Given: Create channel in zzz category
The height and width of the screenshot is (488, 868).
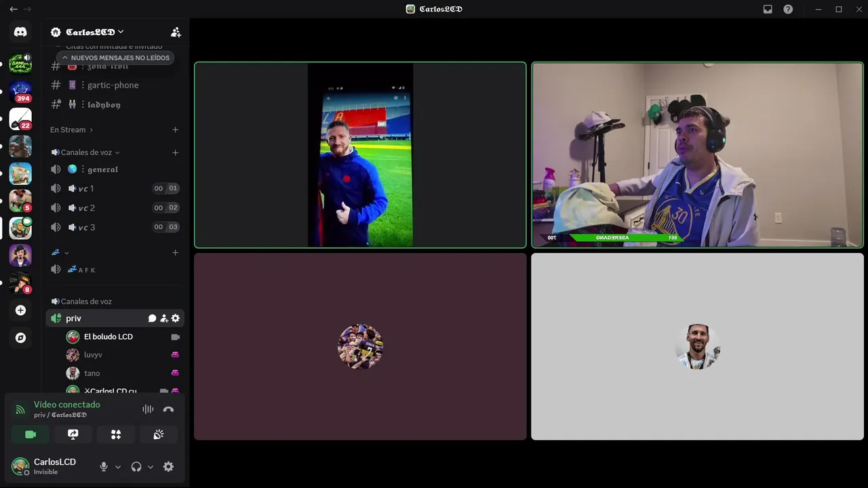Looking at the screenshot, I should click(175, 252).
